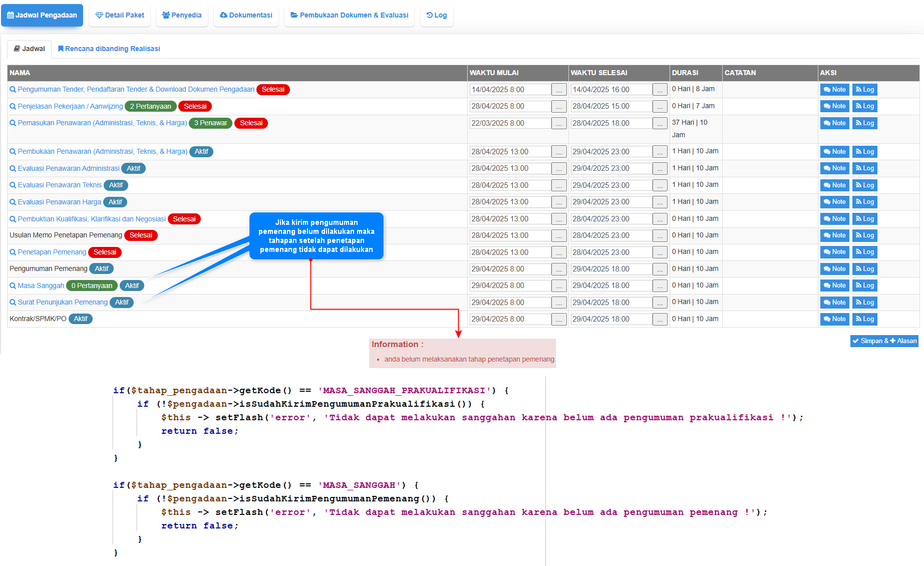Open date picker for Pengumuman Tender start time

tap(559, 90)
